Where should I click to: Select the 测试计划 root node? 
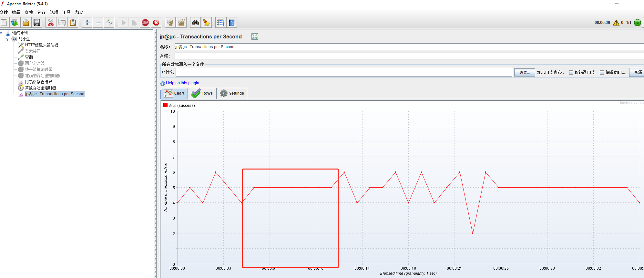pyautogui.click(x=20, y=33)
